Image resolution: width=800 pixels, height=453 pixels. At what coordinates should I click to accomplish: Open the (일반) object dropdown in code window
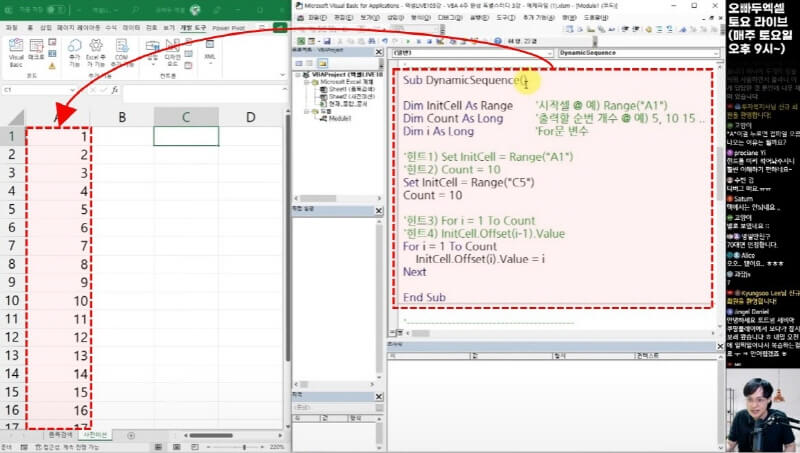tap(549, 53)
